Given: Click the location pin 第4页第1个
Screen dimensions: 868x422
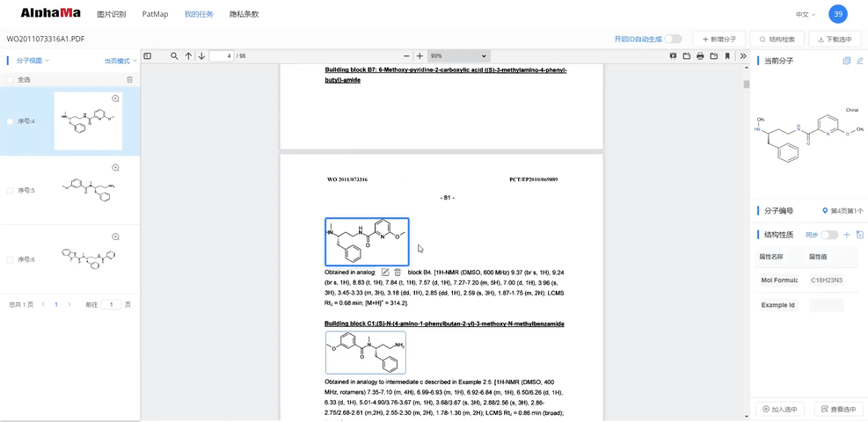Looking at the screenshot, I should click(843, 211).
